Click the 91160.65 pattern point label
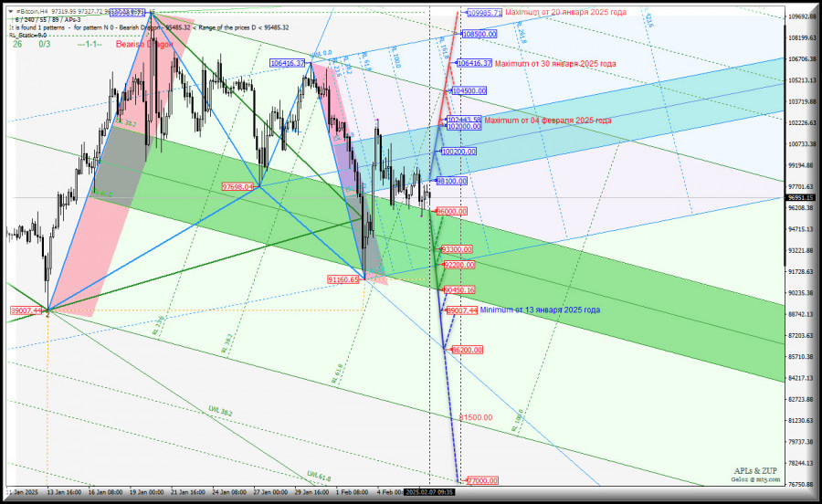This screenshot has width=822, height=504. pos(343,279)
